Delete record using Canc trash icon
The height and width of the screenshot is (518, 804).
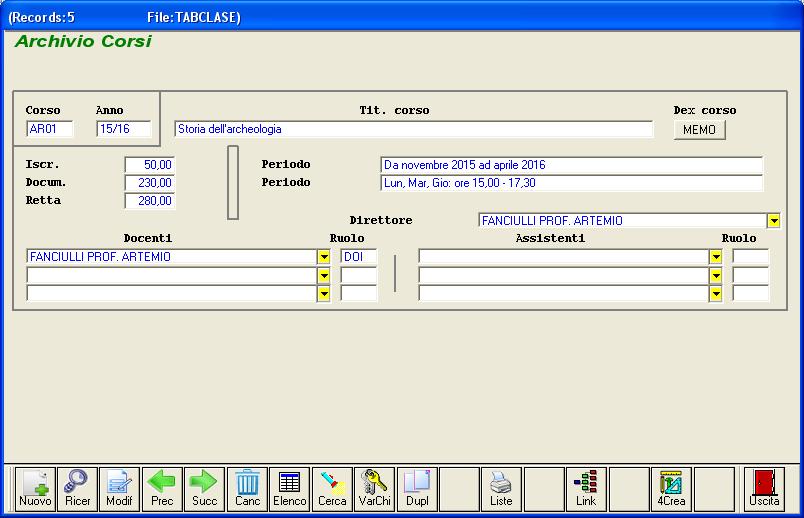click(x=247, y=489)
